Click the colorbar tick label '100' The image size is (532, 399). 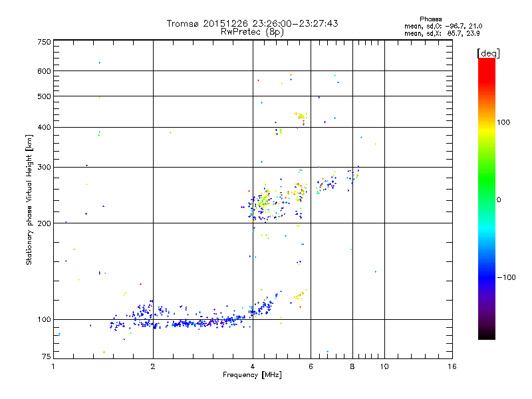(503, 122)
